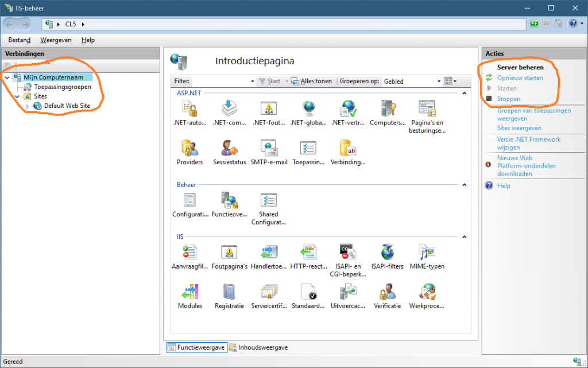Screen dimensions: 588x368
Task: Open the Bestand menu
Action: click(20, 40)
